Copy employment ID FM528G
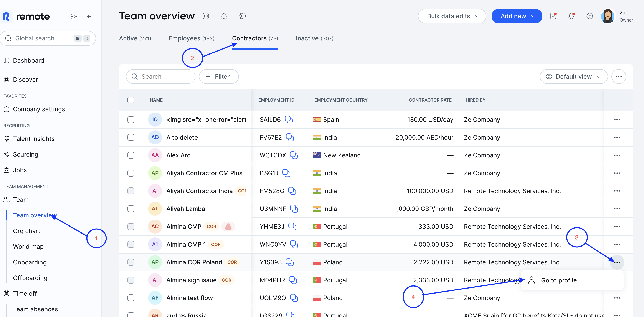This screenshot has width=644, height=317. (292, 191)
